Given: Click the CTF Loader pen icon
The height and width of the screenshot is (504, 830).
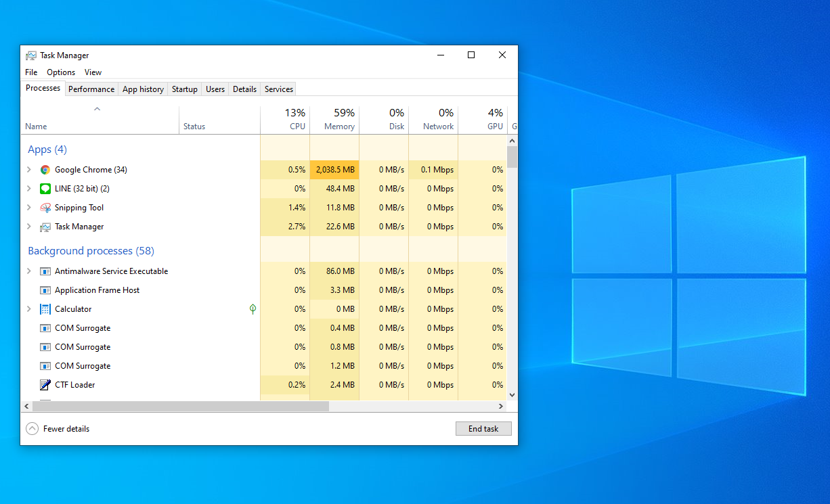Looking at the screenshot, I should pyautogui.click(x=45, y=385).
